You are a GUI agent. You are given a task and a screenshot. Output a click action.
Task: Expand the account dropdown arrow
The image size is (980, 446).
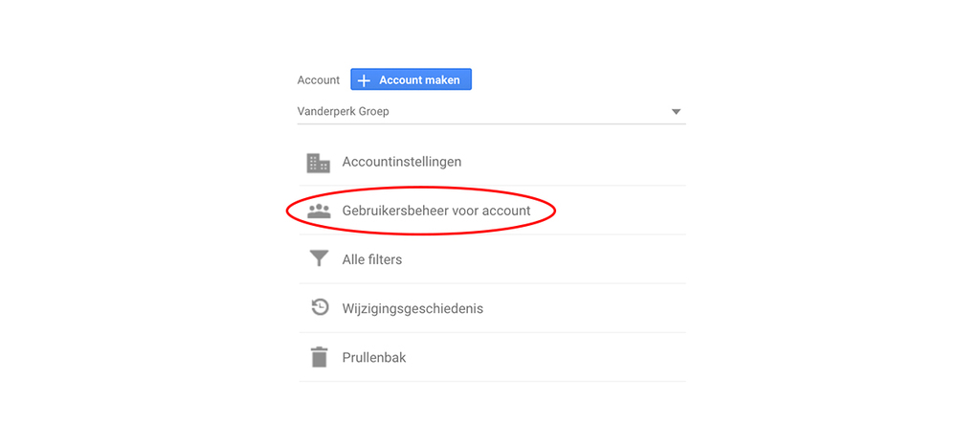click(676, 112)
